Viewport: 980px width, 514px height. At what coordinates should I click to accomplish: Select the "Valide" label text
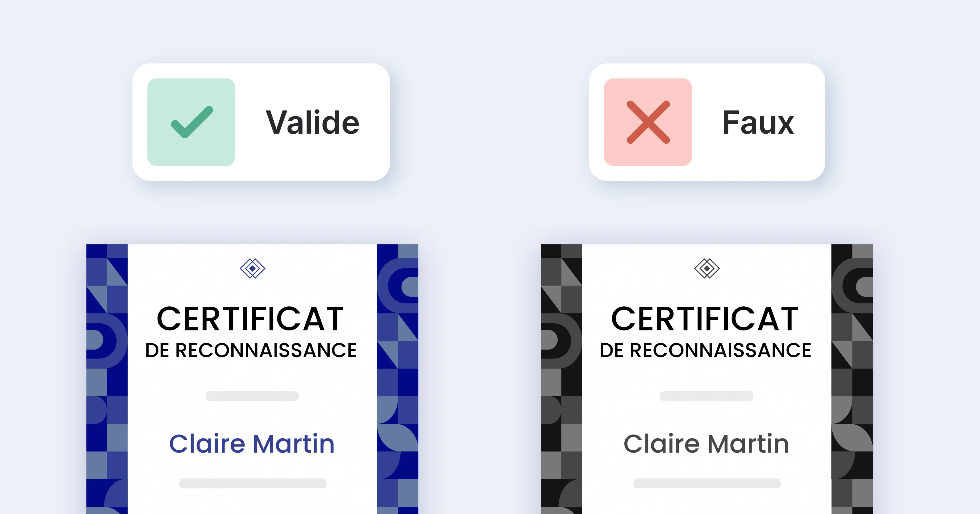[x=312, y=122]
